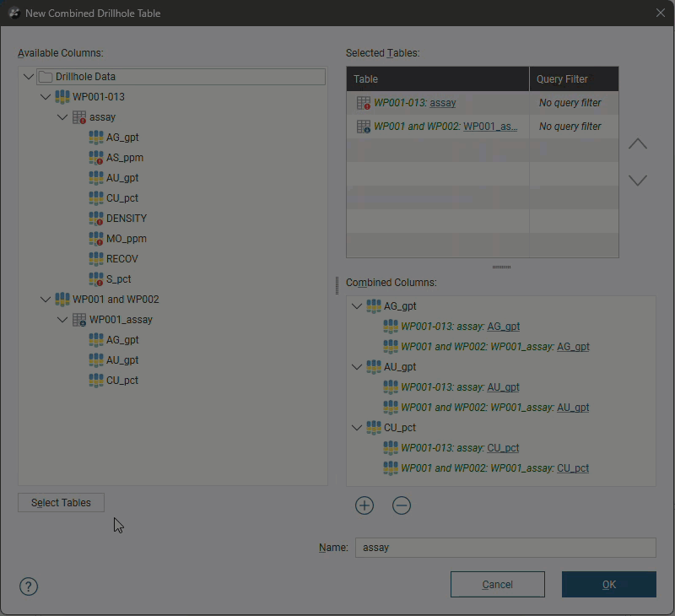Click the Drillhole Data folder icon
Viewport: 675px width, 616px height.
click(46, 77)
